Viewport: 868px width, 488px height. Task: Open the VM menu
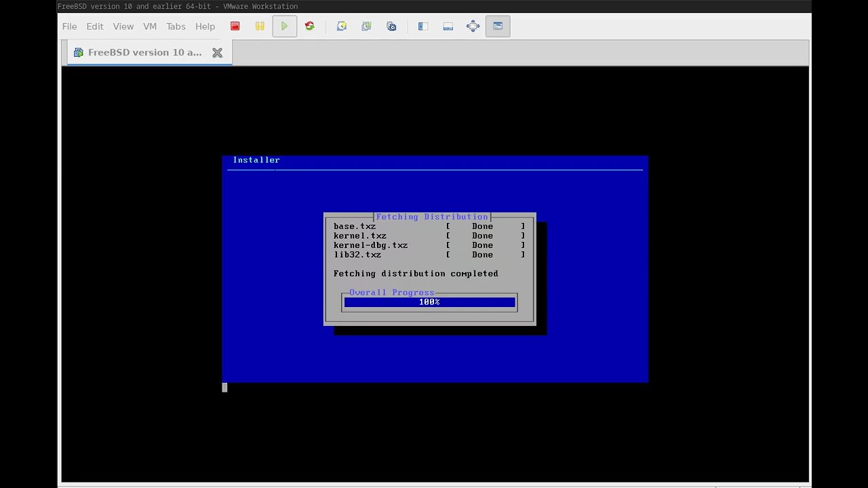pos(150,26)
